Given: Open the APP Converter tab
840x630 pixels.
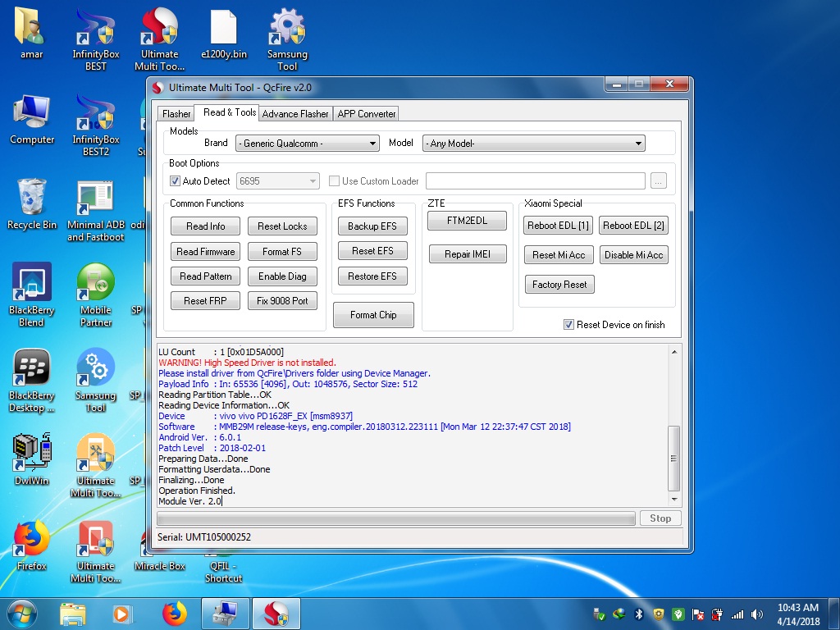Looking at the screenshot, I should coord(367,113).
